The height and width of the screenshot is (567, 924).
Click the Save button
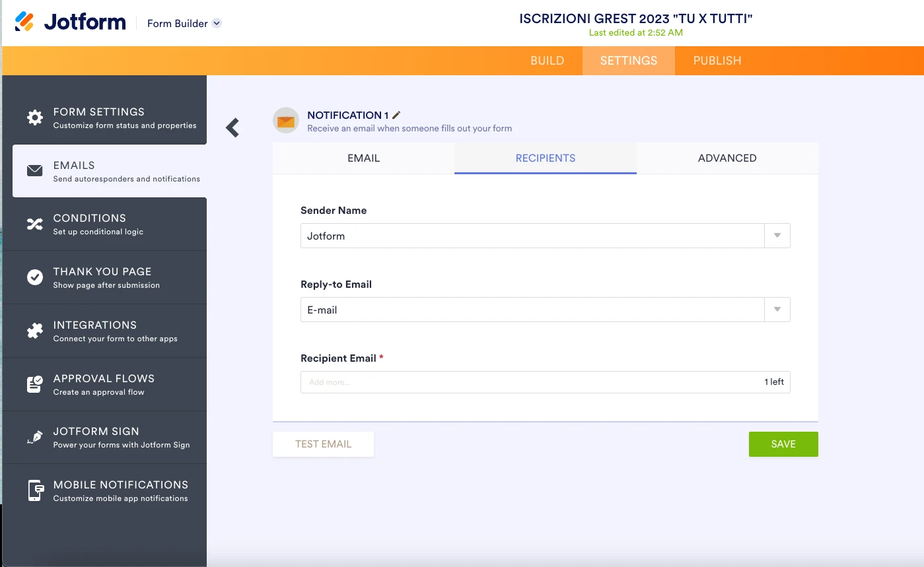(783, 444)
